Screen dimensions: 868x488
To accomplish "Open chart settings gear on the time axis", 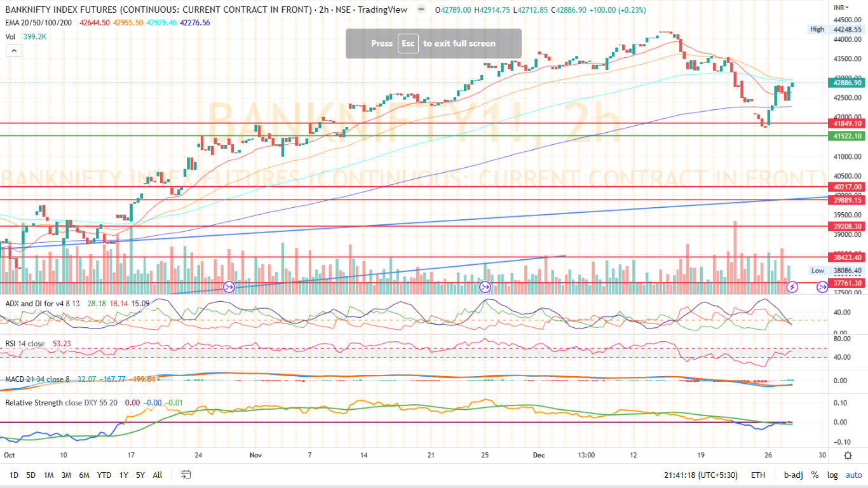I will [848, 456].
